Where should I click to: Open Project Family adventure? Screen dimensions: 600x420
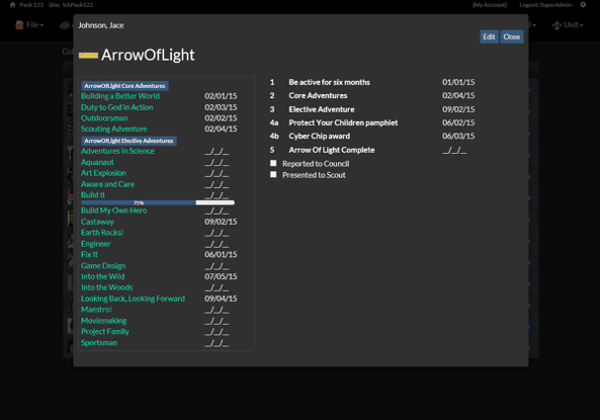pyautogui.click(x=105, y=332)
